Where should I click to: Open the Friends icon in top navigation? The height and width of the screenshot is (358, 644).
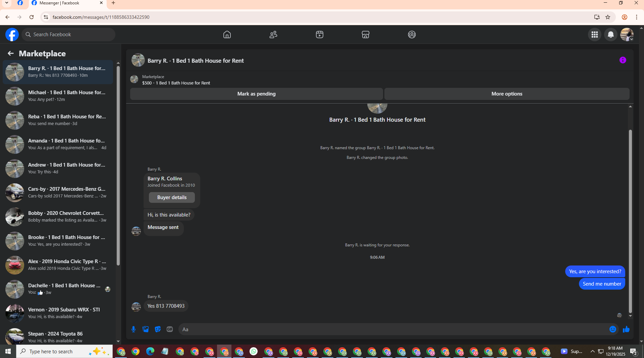(273, 35)
